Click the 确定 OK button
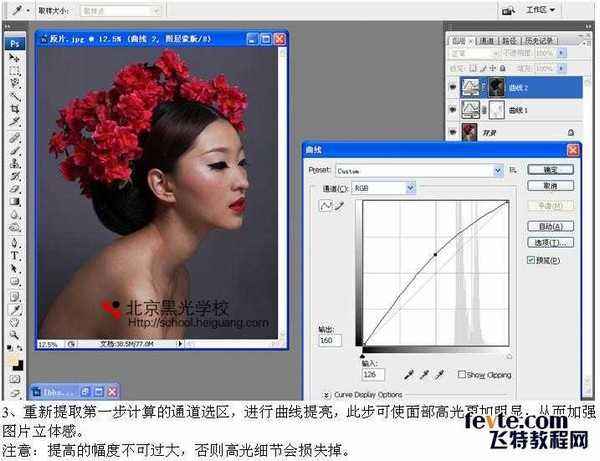Image resolution: width=600 pixels, height=461 pixels. click(551, 170)
